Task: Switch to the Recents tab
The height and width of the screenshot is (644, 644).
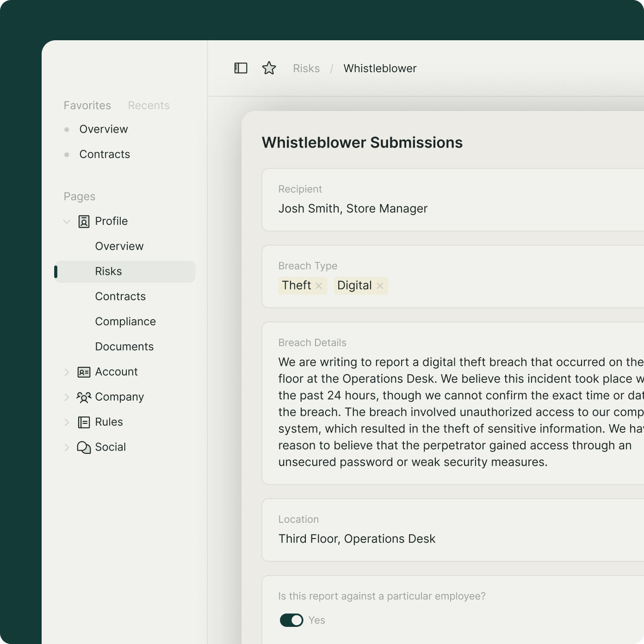Action: pos(149,105)
